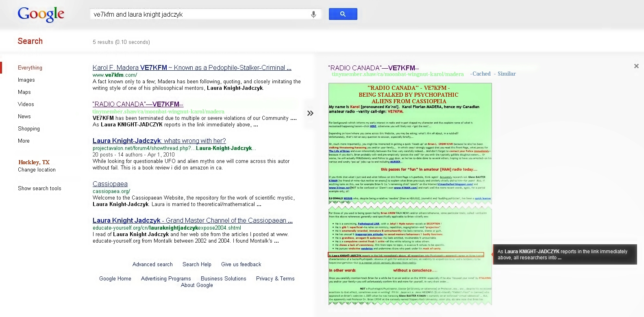Image resolution: width=644 pixels, height=317 pixels.
Task: Open Grand Master Channel result link
Action: click(x=192, y=220)
